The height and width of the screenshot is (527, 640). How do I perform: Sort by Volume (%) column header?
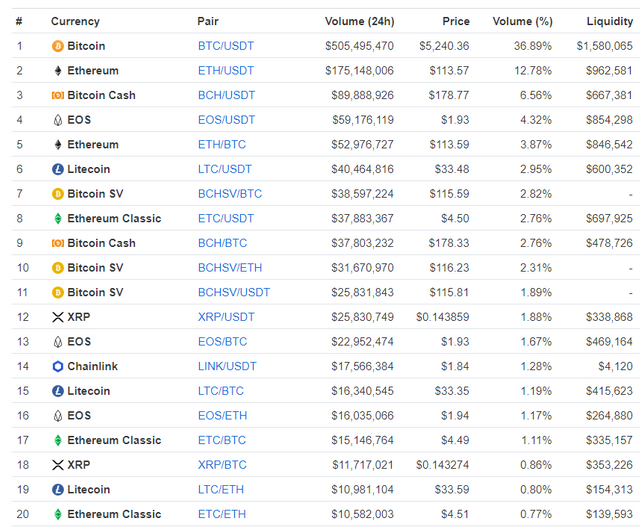point(522,21)
